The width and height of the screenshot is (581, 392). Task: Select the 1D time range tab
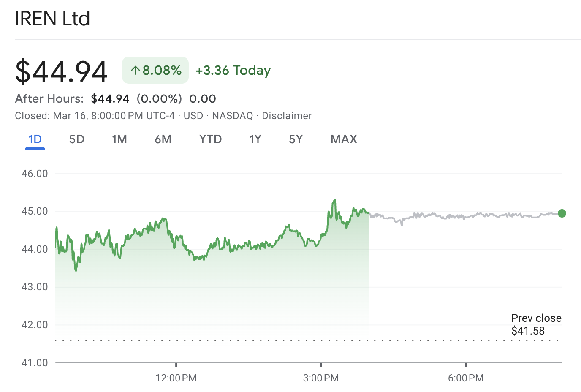(x=35, y=139)
